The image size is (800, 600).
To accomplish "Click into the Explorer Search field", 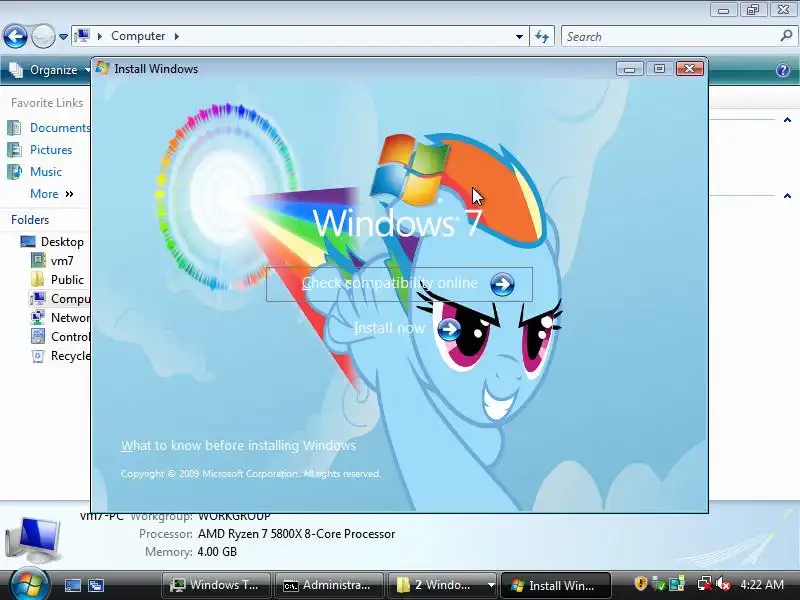I will pos(669,37).
